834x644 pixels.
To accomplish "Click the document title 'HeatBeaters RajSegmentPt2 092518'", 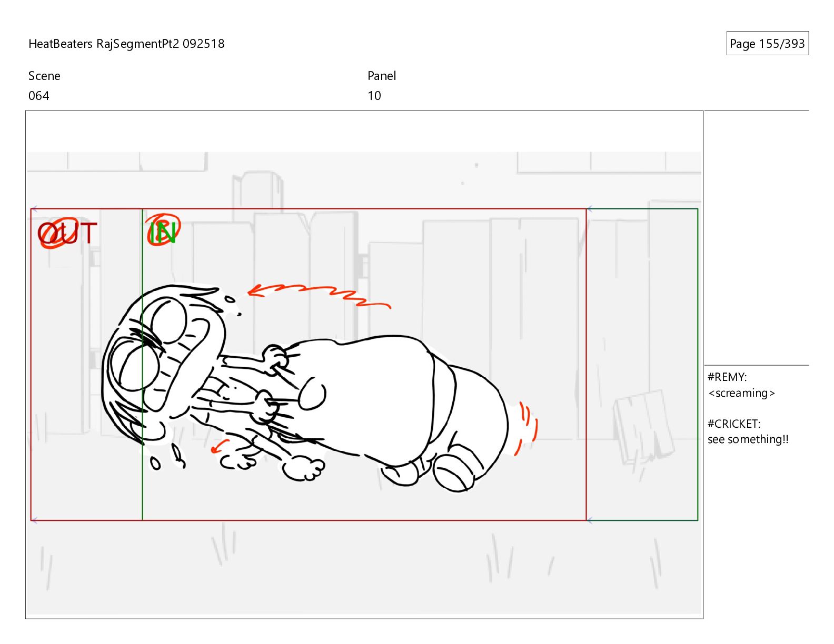I will (x=126, y=44).
